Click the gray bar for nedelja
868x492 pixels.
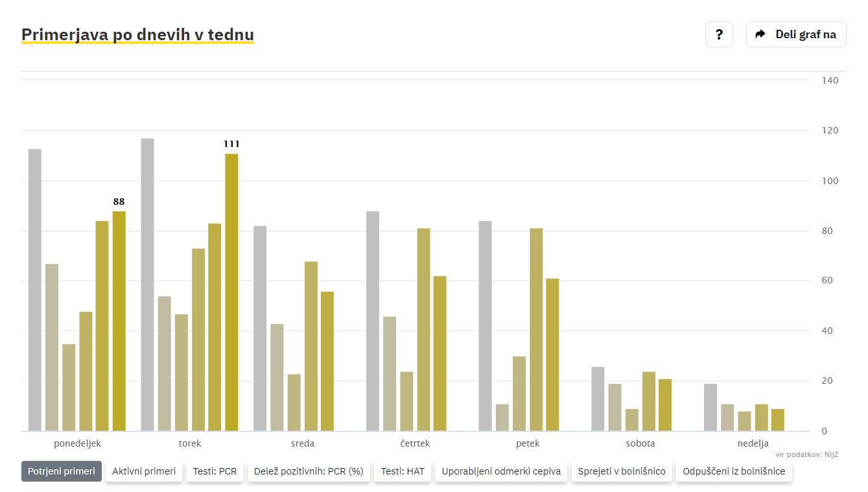(710, 407)
